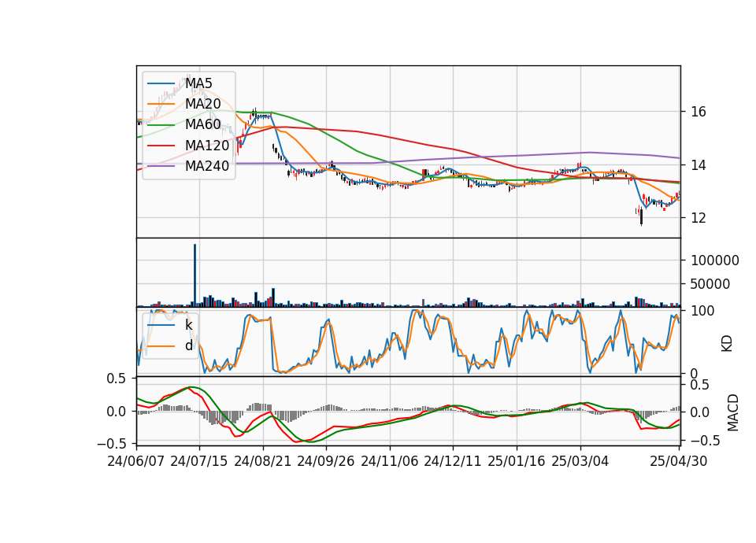This screenshot has width=756, height=543.
Task: Click the left MACD axis value −0.5
Action: [x=112, y=443]
